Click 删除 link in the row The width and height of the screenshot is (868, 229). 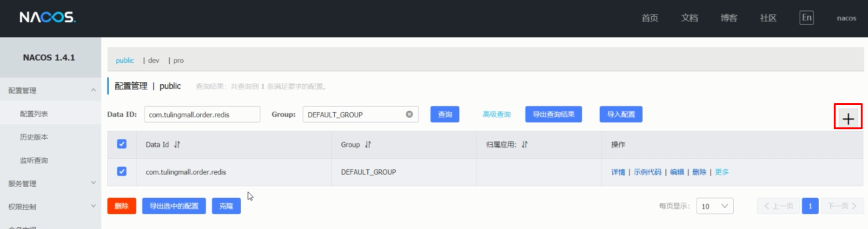click(699, 172)
